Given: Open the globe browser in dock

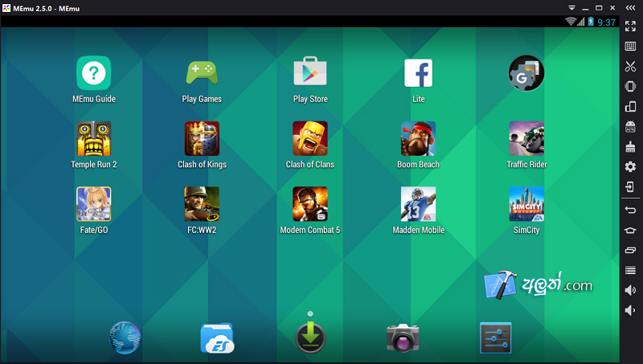Looking at the screenshot, I should [x=125, y=337].
